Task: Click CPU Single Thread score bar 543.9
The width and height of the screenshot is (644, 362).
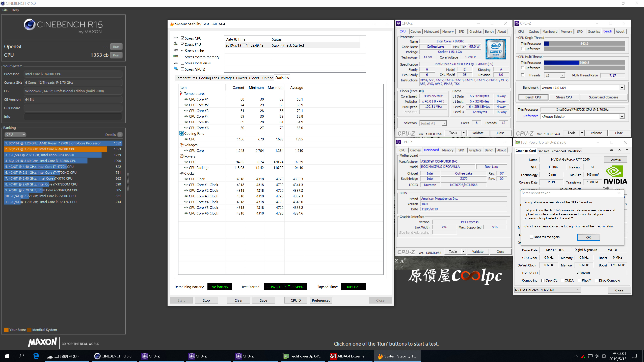Action: coord(584,43)
